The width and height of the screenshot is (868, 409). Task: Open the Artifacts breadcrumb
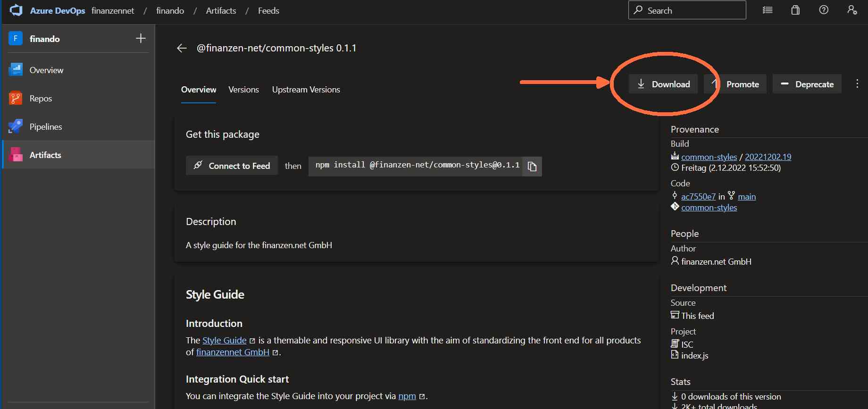[x=221, y=10]
